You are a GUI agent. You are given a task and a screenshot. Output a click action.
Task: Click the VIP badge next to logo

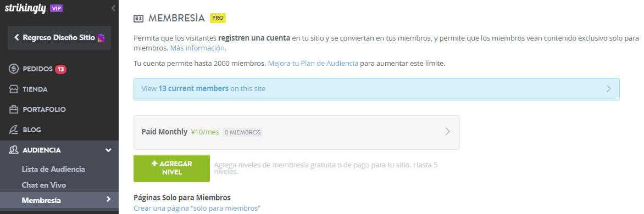[x=56, y=8]
